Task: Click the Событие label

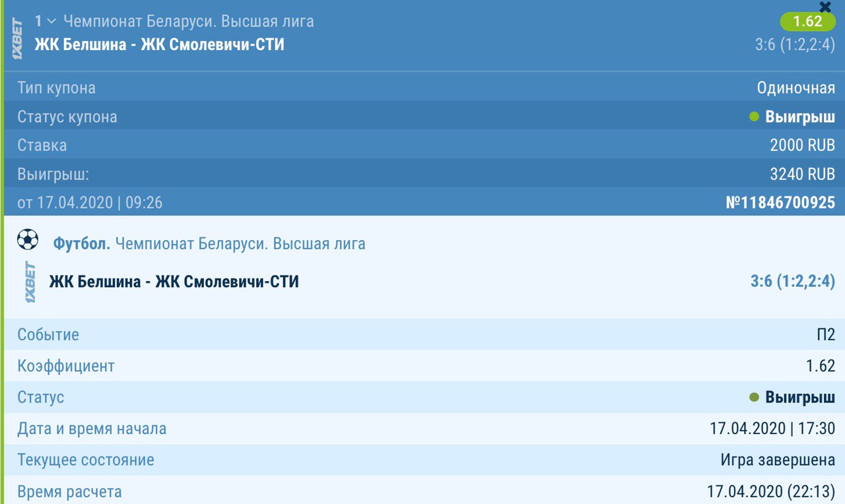Action: [x=48, y=334]
